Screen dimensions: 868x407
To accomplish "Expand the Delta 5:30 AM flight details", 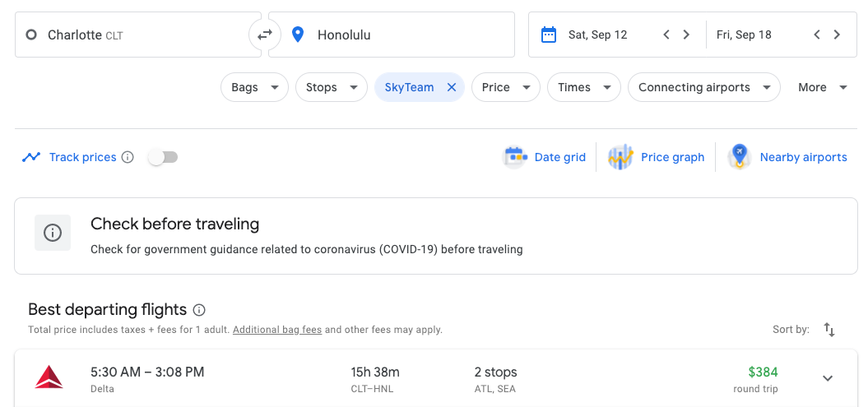I will point(828,378).
